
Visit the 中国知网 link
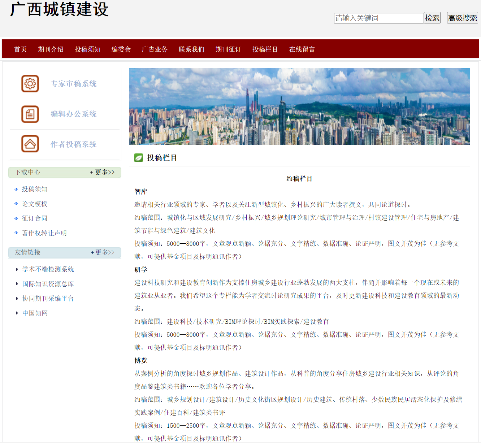(x=35, y=313)
